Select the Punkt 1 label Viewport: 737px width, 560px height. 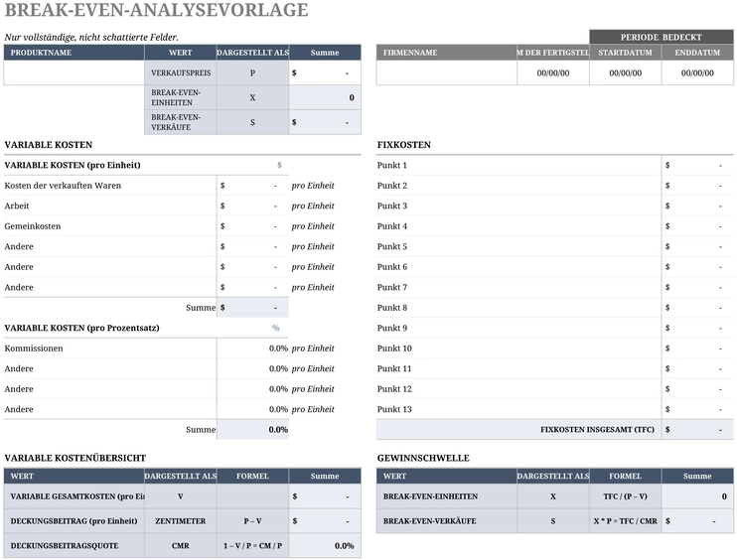[x=392, y=165]
